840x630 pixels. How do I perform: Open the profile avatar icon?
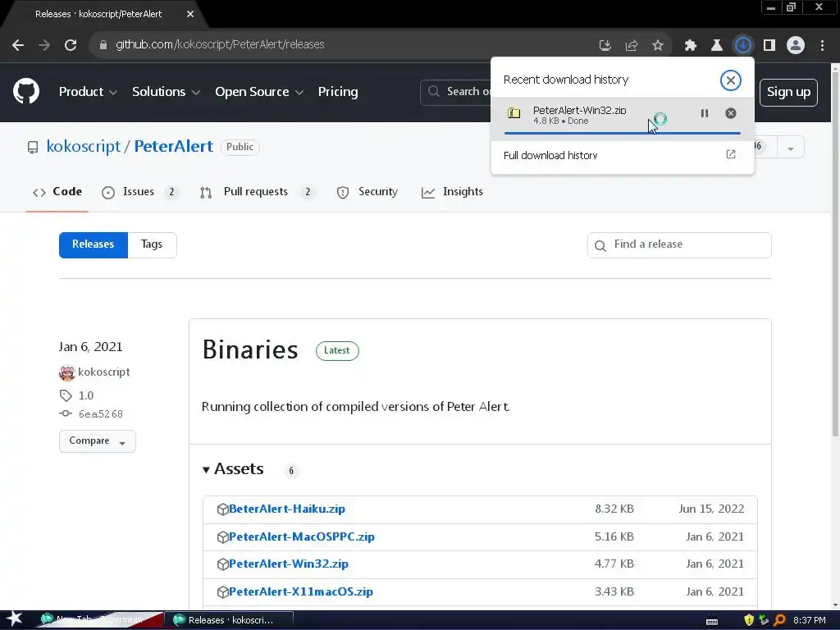coord(796,45)
